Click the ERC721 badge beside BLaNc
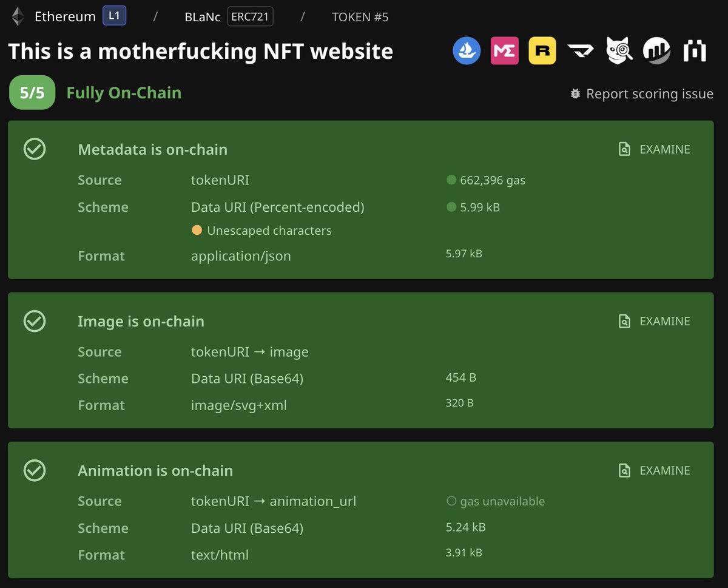The image size is (728, 588). click(251, 16)
